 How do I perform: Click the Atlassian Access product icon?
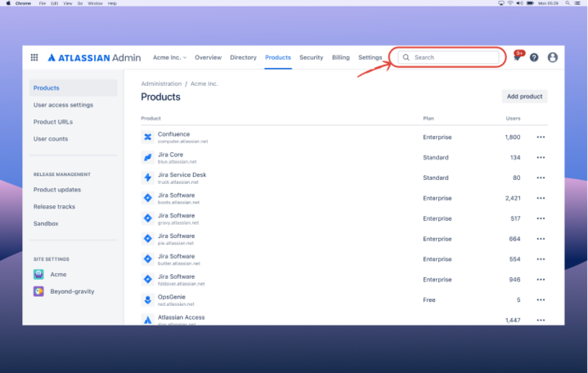pyautogui.click(x=148, y=320)
